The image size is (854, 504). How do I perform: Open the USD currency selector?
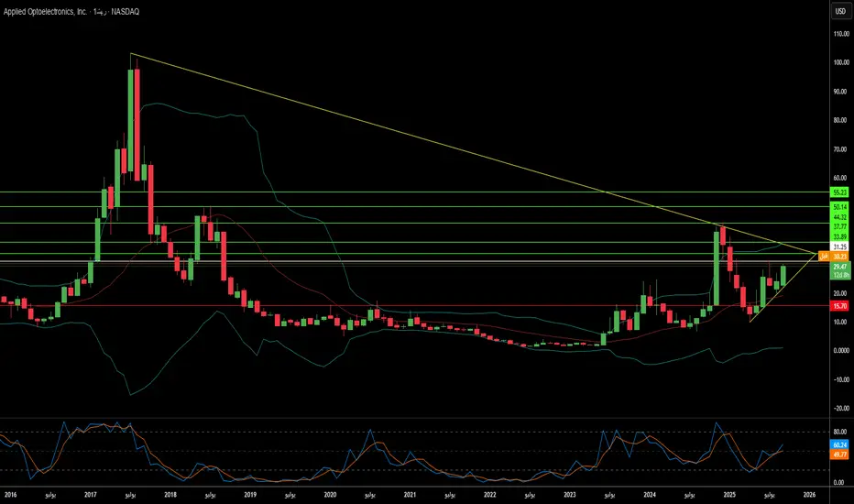[x=840, y=11]
